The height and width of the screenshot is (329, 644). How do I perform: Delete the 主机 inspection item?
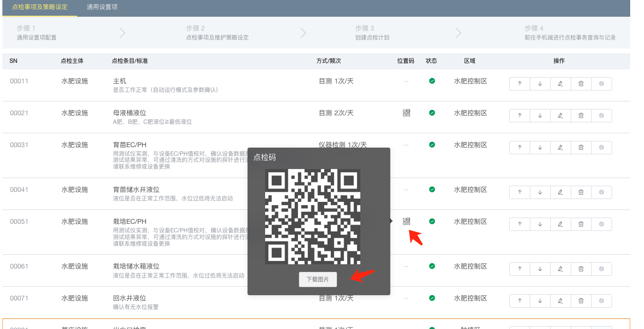pyautogui.click(x=581, y=84)
